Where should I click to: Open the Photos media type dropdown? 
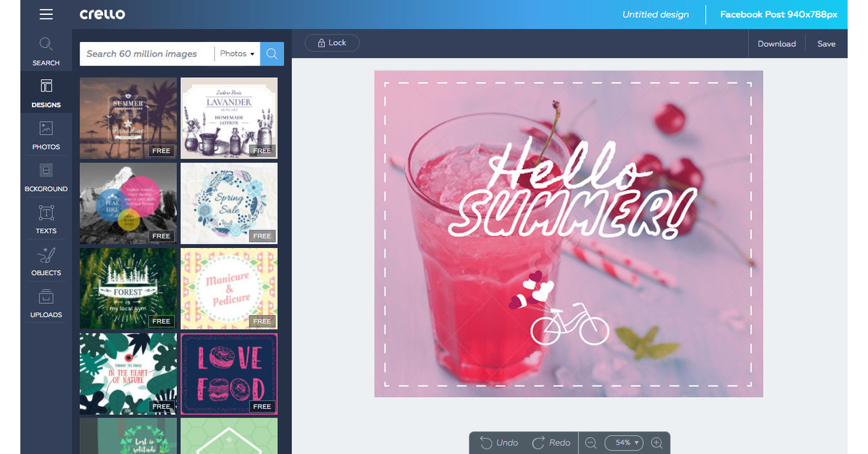point(236,54)
